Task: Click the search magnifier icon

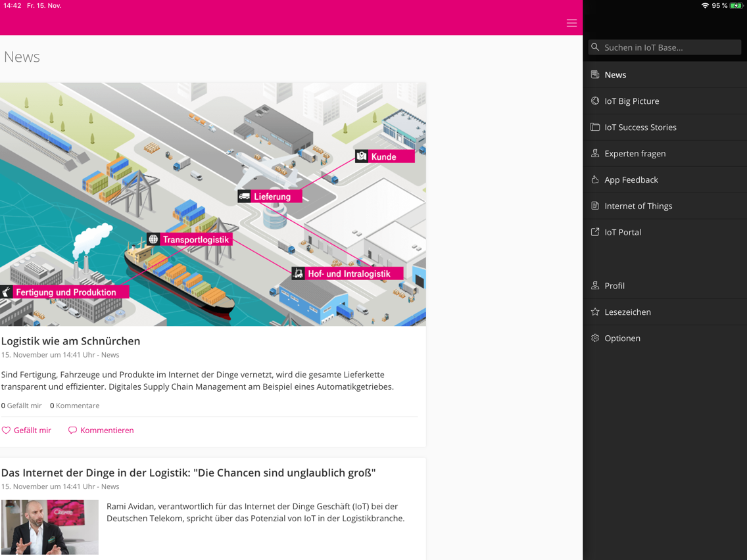Action: point(595,47)
